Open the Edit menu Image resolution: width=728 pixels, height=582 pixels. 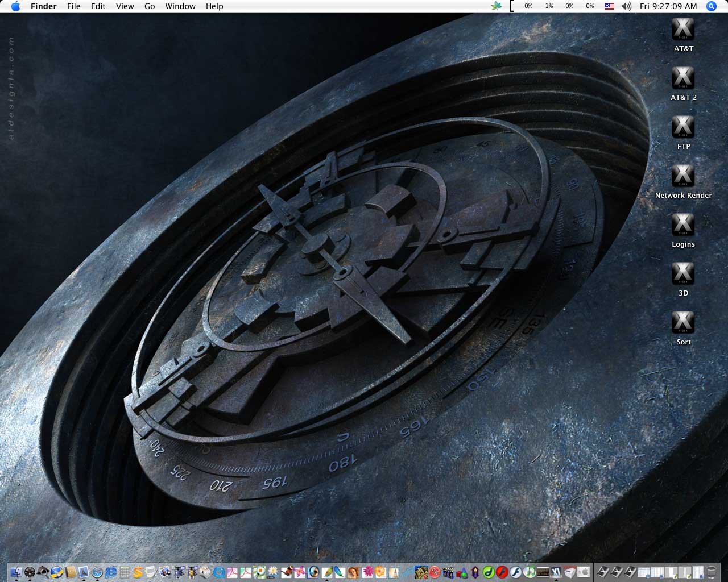click(x=98, y=6)
